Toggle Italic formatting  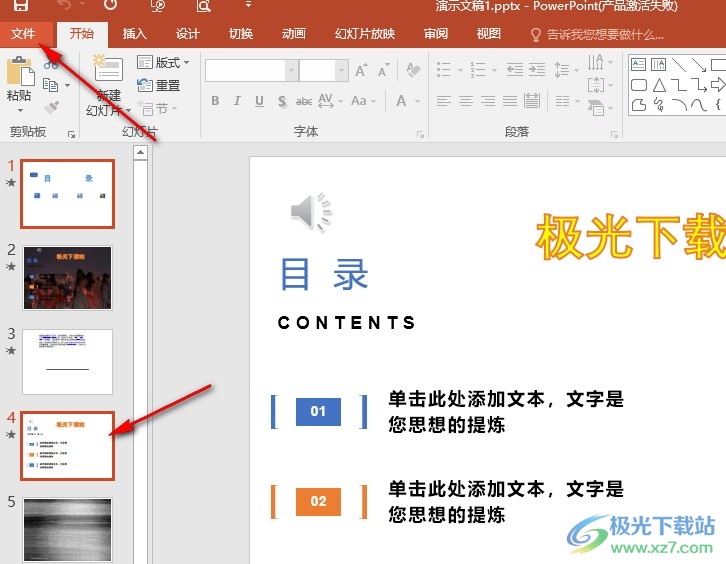[237, 101]
